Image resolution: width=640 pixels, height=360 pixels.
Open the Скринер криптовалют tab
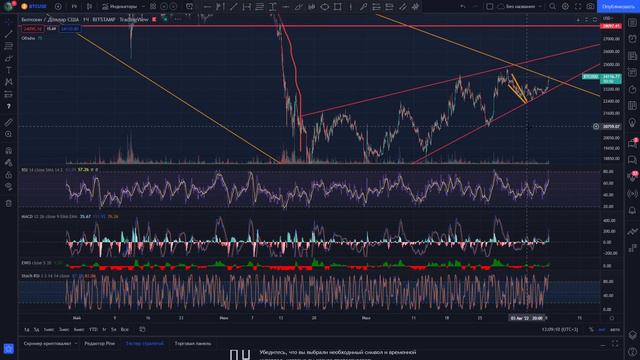(x=47, y=344)
